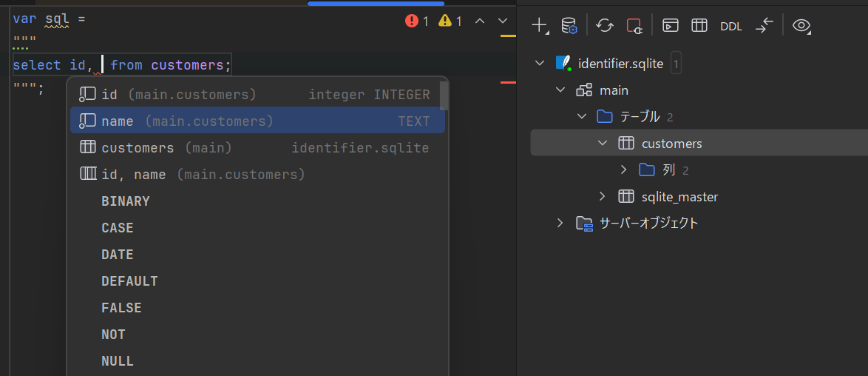Image resolution: width=868 pixels, height=376 pixels.
Task: Go to previous highlighted error arrow
Action: coord(480,21)
